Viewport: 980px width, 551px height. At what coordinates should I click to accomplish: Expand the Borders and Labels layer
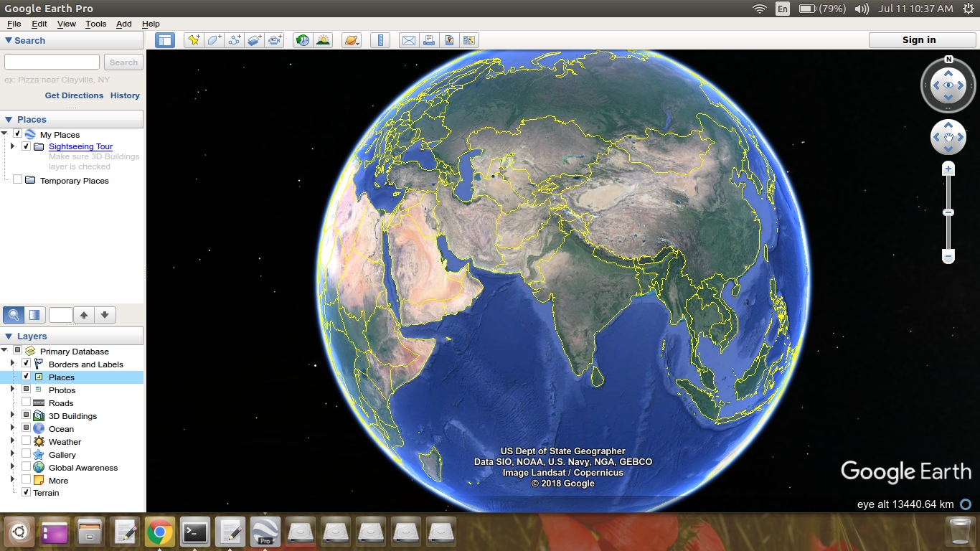pos(12,364)
